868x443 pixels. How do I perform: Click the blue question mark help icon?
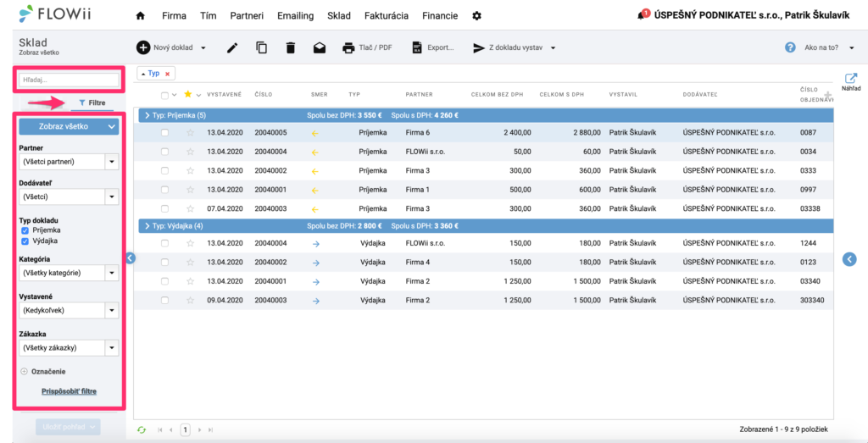[x=791, y=47]
